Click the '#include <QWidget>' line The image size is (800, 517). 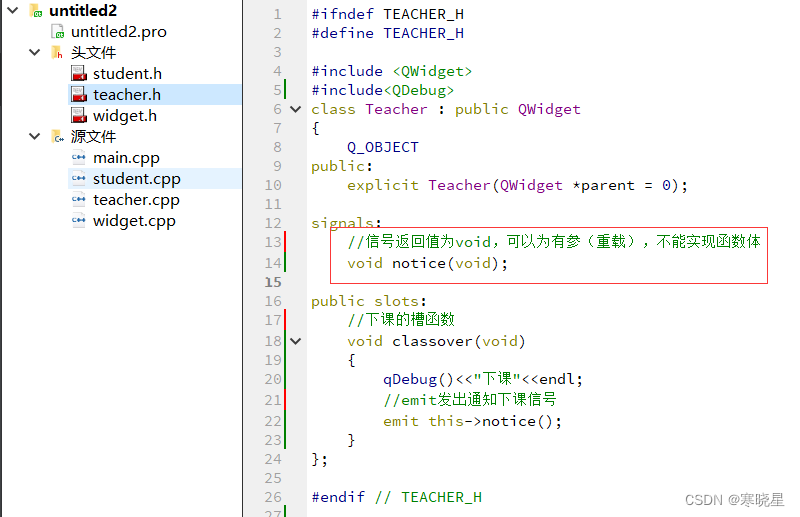[391, 71]
